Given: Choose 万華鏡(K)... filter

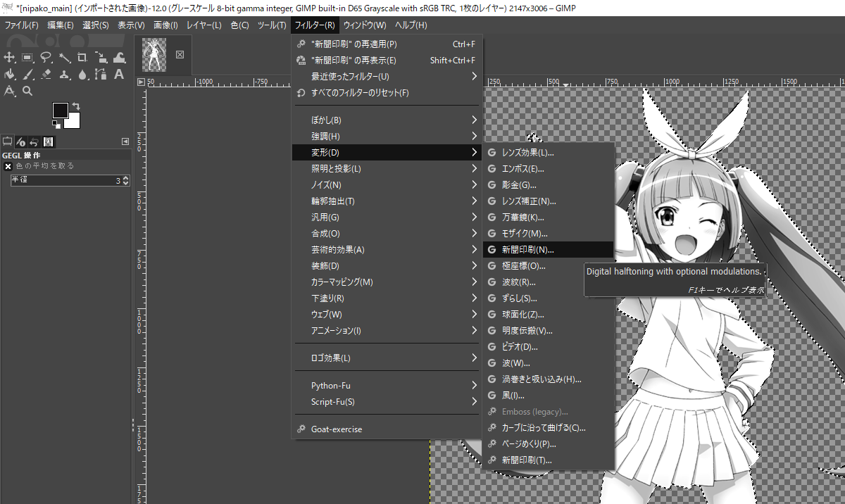Looking at the screenshot, I should [x=549, y=218].
